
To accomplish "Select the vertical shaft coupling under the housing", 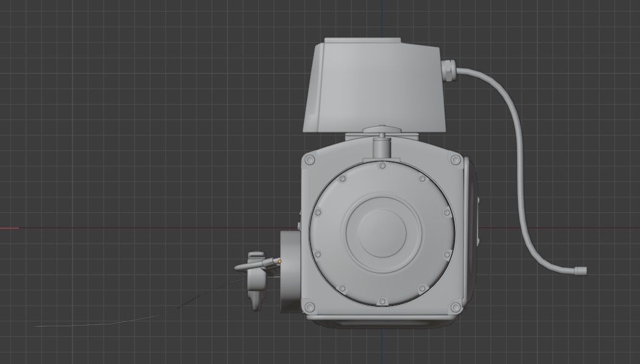I will tap(382, 148).
